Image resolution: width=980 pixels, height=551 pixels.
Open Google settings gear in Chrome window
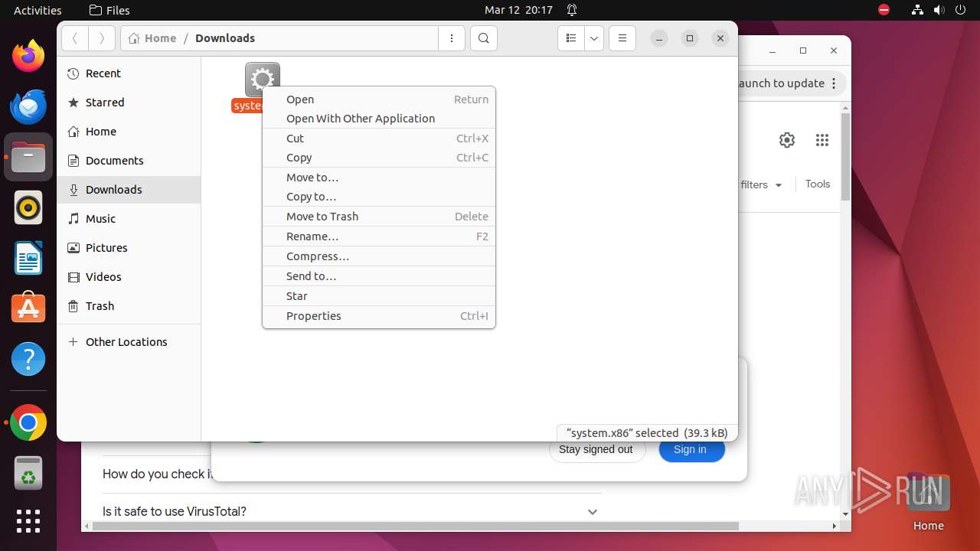click(x=787, y=140)
